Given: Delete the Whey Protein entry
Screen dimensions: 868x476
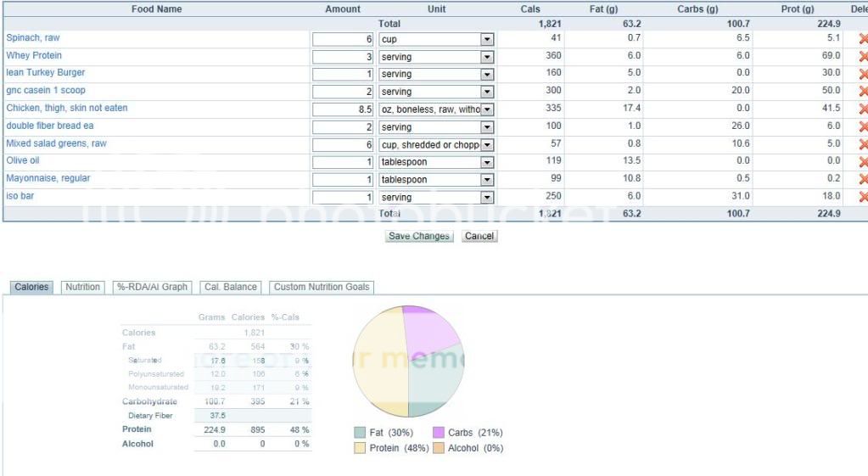Looking at the screenshot, I should 863,57.
